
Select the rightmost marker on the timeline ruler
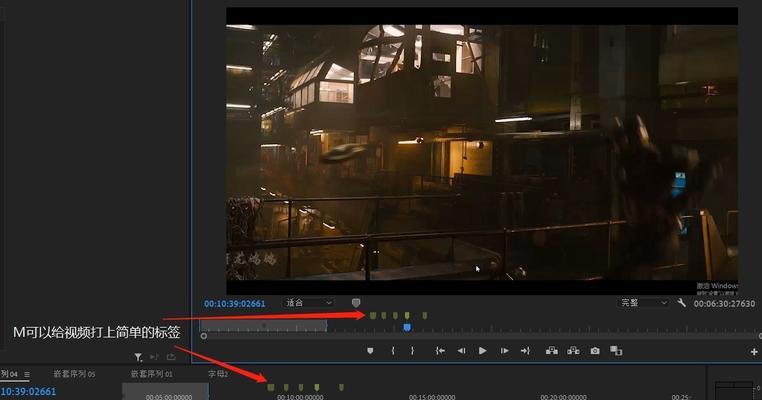point(341,387)
